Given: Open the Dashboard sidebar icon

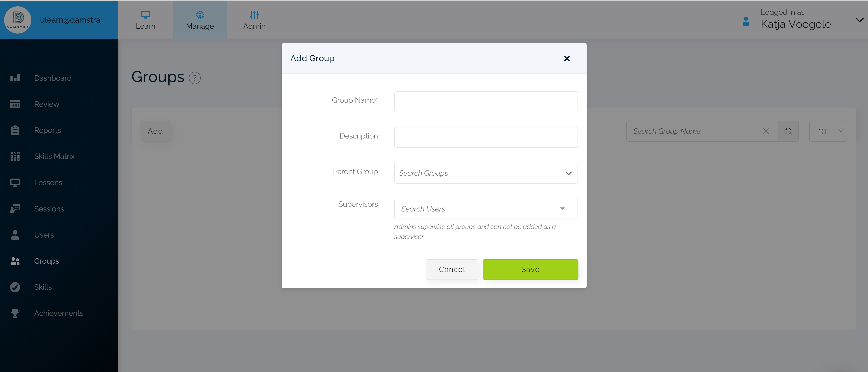Looking at the screenshot, I should 15,78.
